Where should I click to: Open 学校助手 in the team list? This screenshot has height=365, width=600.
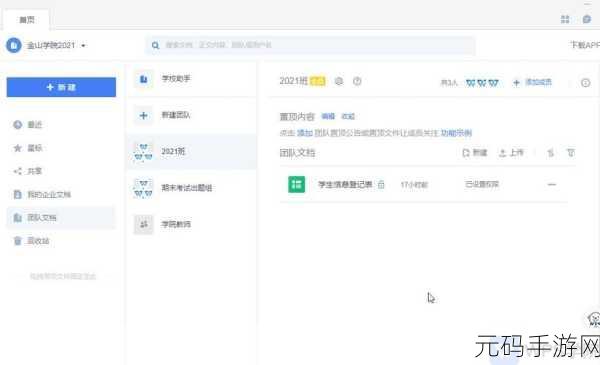pyautogui.click(x=191, y=79)
